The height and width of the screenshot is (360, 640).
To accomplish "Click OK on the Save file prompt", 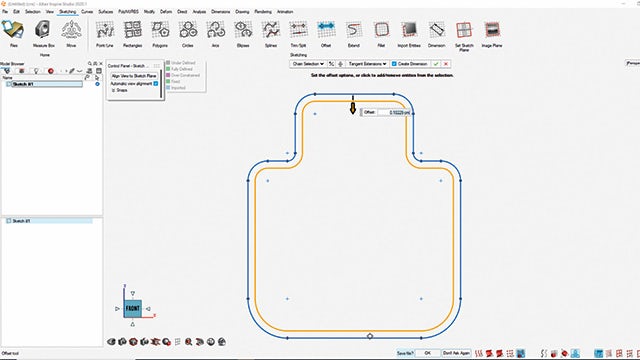I will [427, 353].
